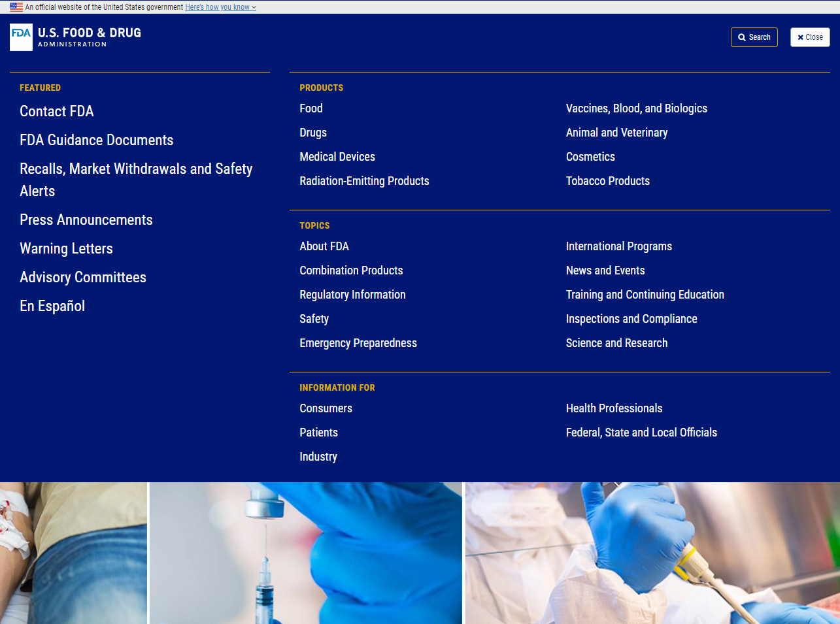The height and width of the screenshot is (624, 840).
Task: Go to Advisory Committees
Action: pos(83,277)
